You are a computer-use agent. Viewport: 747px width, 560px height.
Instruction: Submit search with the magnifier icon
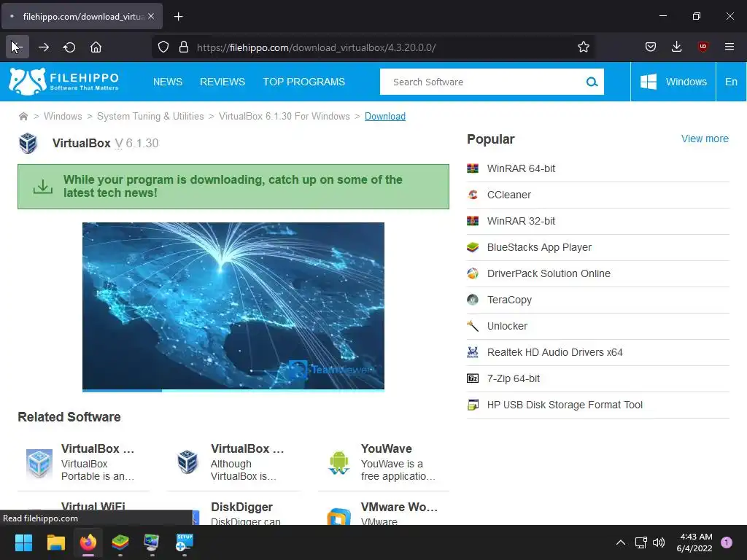pyautogui.click(x=592, y=82)
